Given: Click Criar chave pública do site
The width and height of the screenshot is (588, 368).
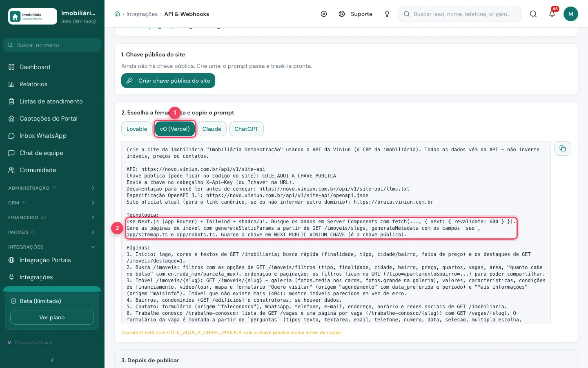Looking at the screenshot, I should pyautogui.click(x=168, y=81).
